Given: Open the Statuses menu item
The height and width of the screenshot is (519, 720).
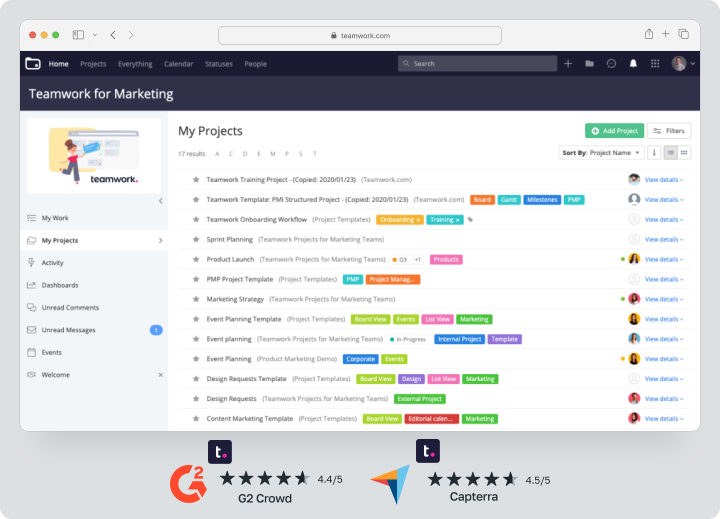Looking at the screenshot, I should pyautogui.click(x=219, y=64).
